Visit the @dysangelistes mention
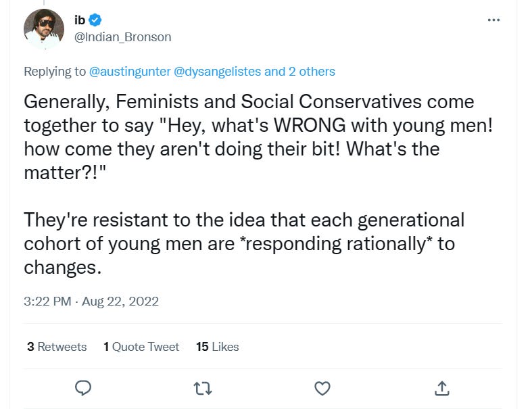 [x=218, y=71]
